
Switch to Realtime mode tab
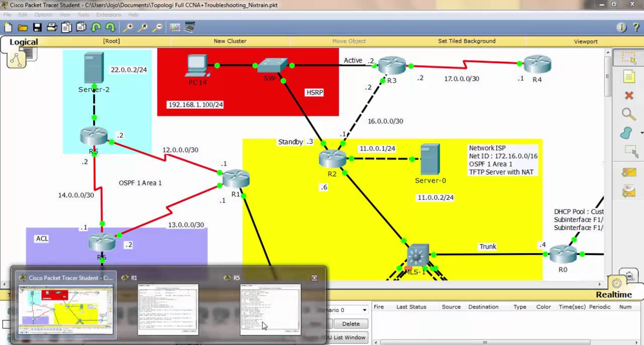(614, 295)
